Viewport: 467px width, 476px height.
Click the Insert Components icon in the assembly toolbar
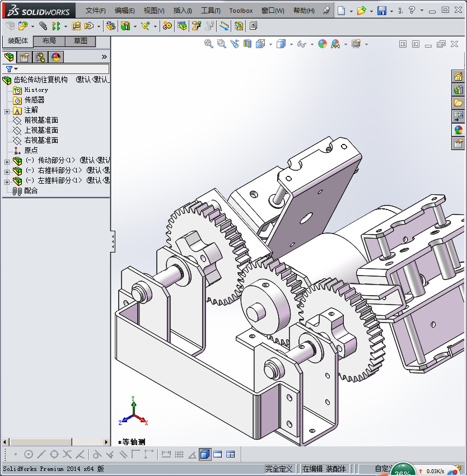[x=23, y=26]
